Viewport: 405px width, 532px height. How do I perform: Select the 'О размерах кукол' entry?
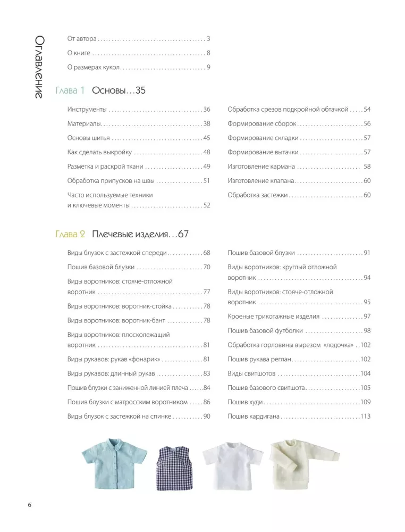pyautogui.click(x=139, y=67)
